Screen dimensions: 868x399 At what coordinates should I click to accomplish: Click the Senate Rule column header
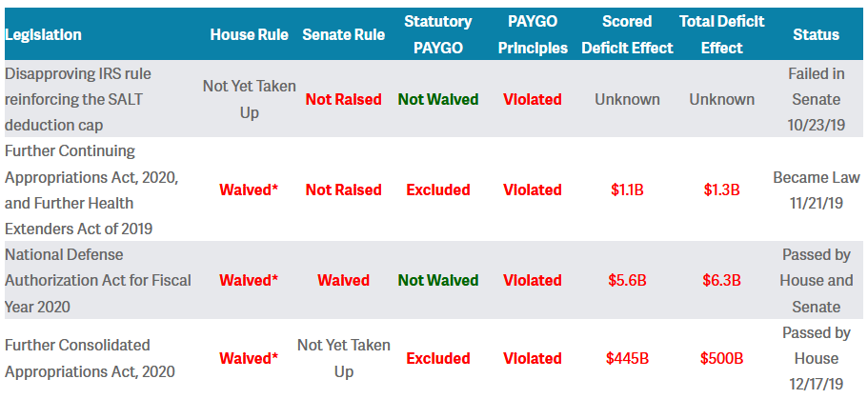pos(343,34)
